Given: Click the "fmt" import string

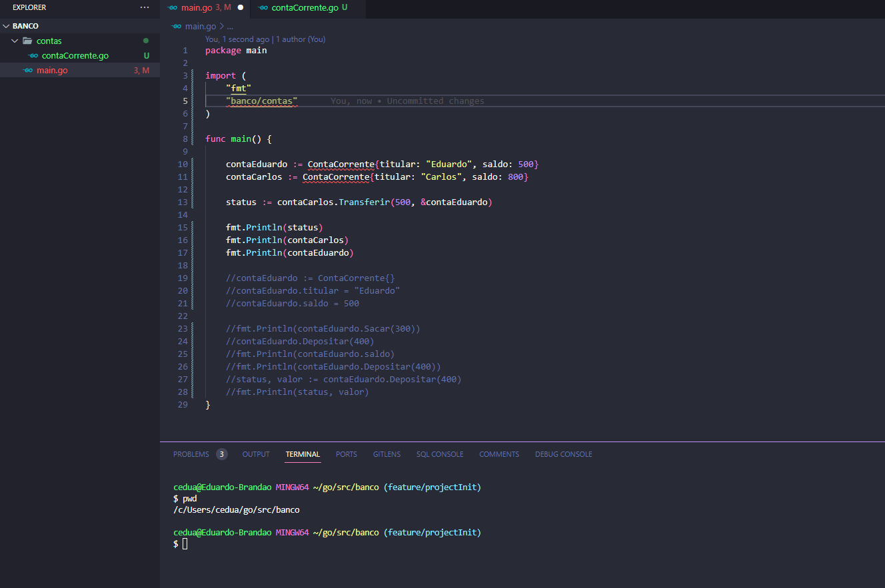Looking at the screenshot, I should coord(239,89).
